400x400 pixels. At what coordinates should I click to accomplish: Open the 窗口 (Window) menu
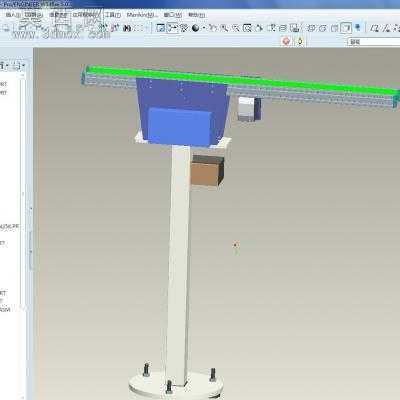click(173, 15)
